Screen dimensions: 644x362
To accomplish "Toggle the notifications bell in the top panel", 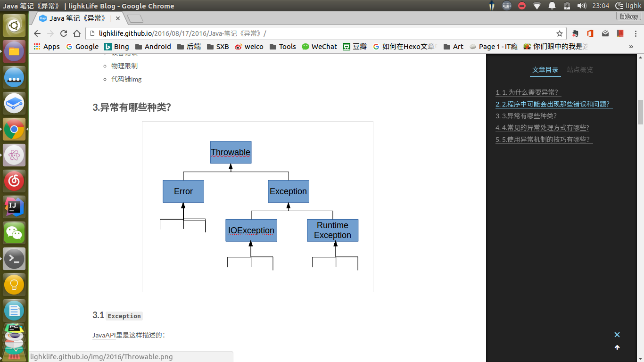I will 552,6.
